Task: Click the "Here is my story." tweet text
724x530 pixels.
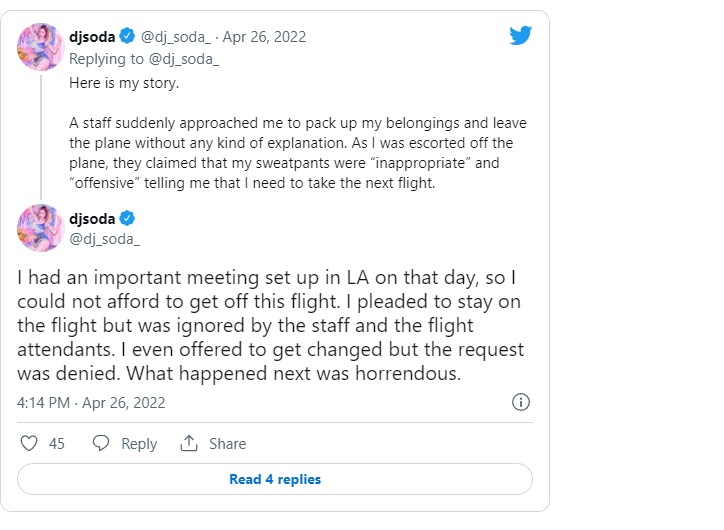Action: (x=124, y=83)
